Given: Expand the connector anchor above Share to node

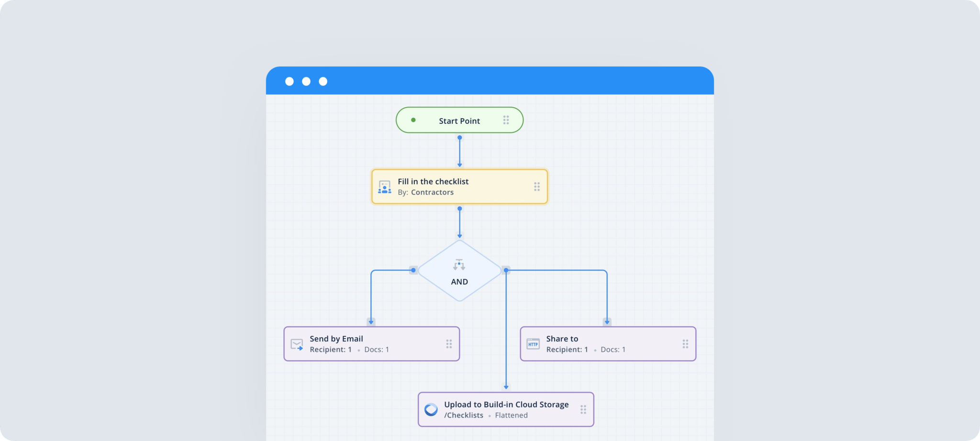Looking at the screenshot, I should tap(607, 321).
